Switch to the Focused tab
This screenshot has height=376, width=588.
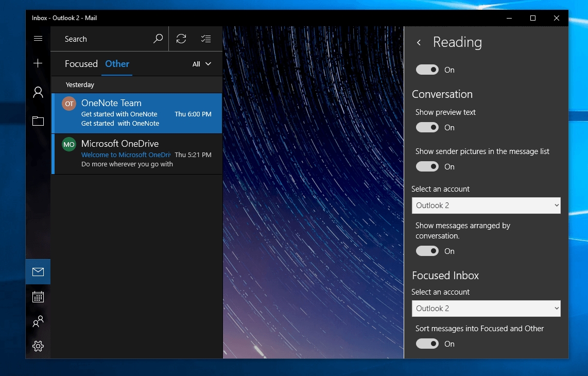click(81, 64)
